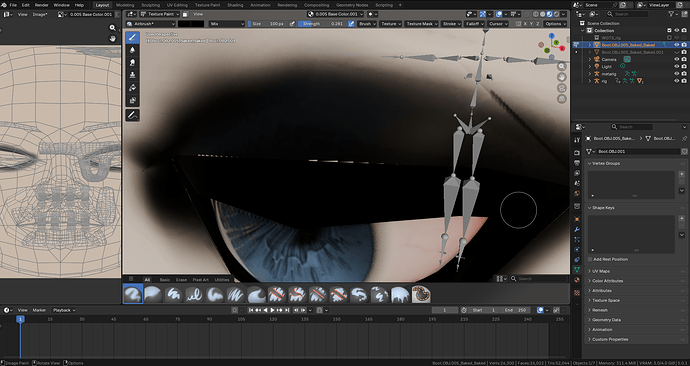Viewport: 690px width, 366px height.
Task: Click Play animation button in timeline
Action: click(x=273, y=310)
